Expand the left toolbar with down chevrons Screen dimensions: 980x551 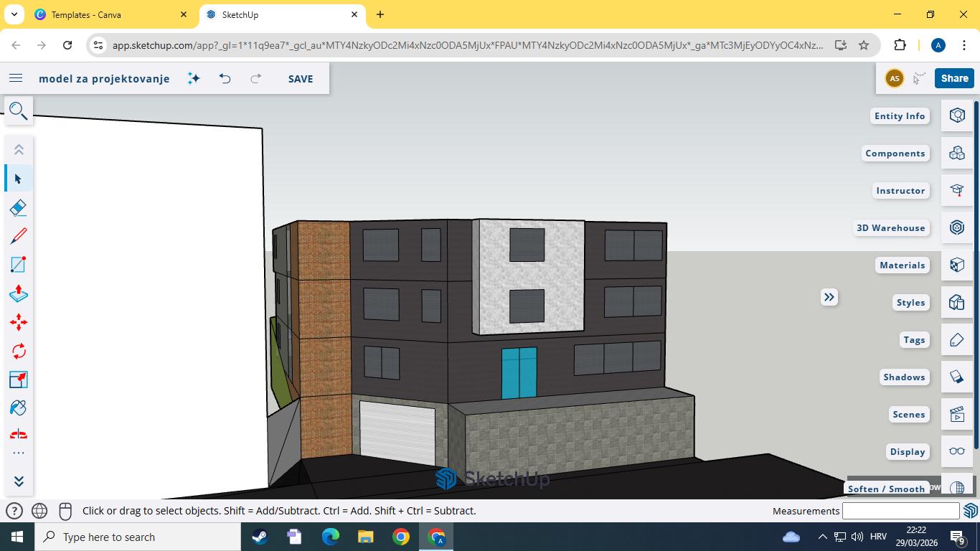pos(19,481)
